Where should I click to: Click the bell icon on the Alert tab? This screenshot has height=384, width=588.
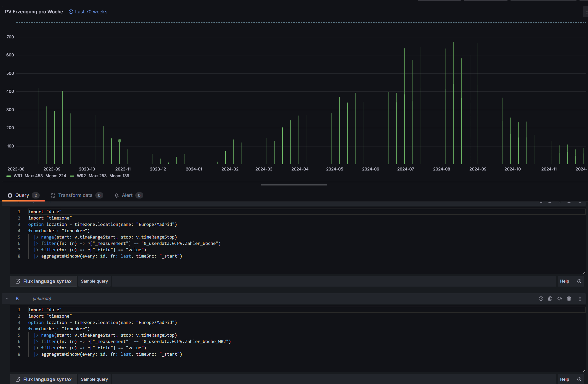click(x=117, y=196)
